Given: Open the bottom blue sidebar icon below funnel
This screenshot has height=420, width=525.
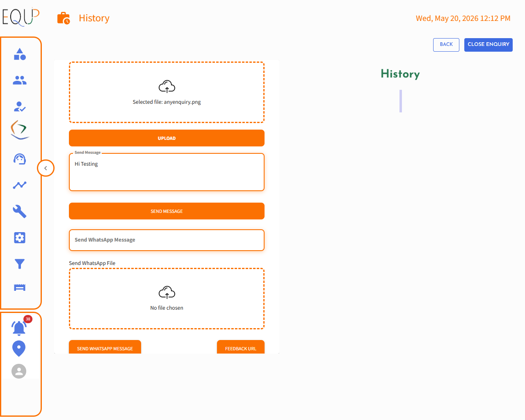Looking at the screenshot, I should point(20,288).
